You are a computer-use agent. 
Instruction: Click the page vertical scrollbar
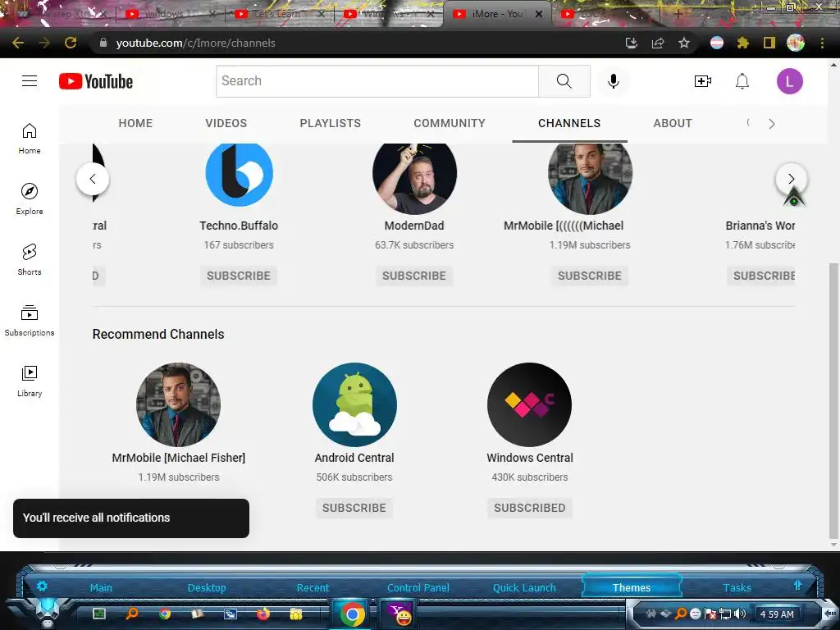(833, 400)
